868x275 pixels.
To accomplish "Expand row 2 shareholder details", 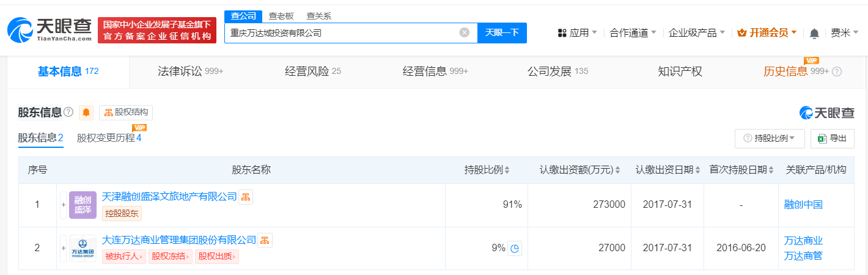I will click(63, 248).
